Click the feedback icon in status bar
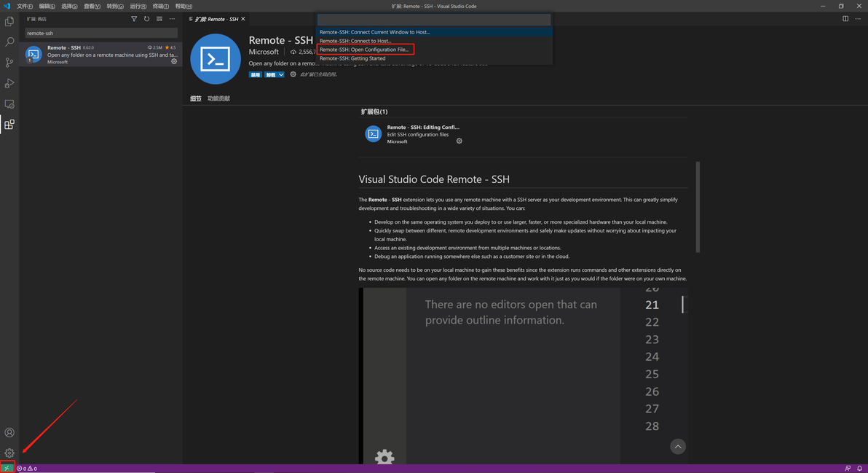Screen dimensions: 868x473 tap(848, 469)
